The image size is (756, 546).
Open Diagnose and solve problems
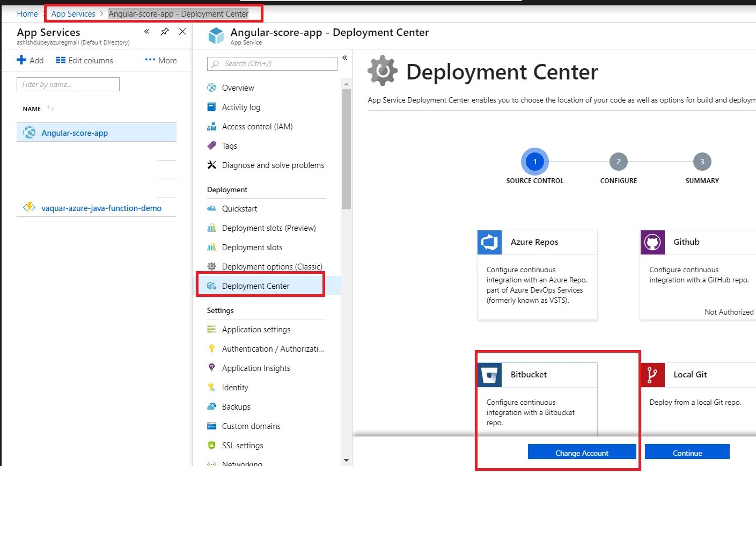click(x=273, y=165)
